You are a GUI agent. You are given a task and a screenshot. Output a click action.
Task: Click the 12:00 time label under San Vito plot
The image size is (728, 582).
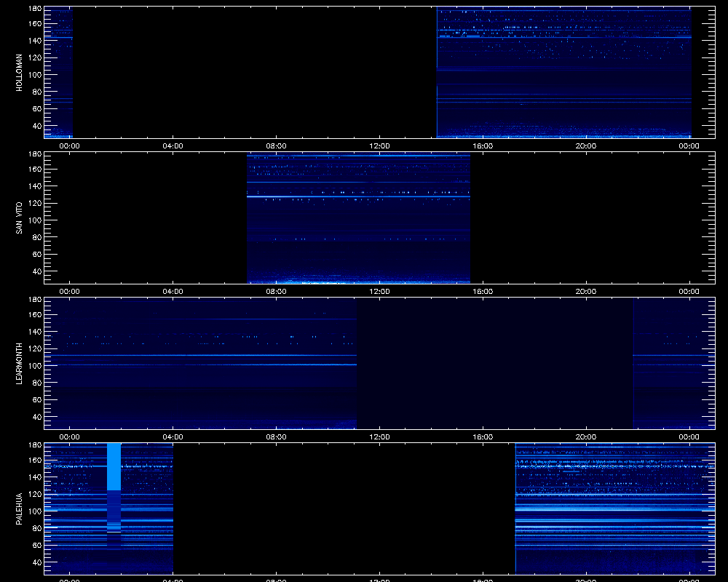point(379,292)
